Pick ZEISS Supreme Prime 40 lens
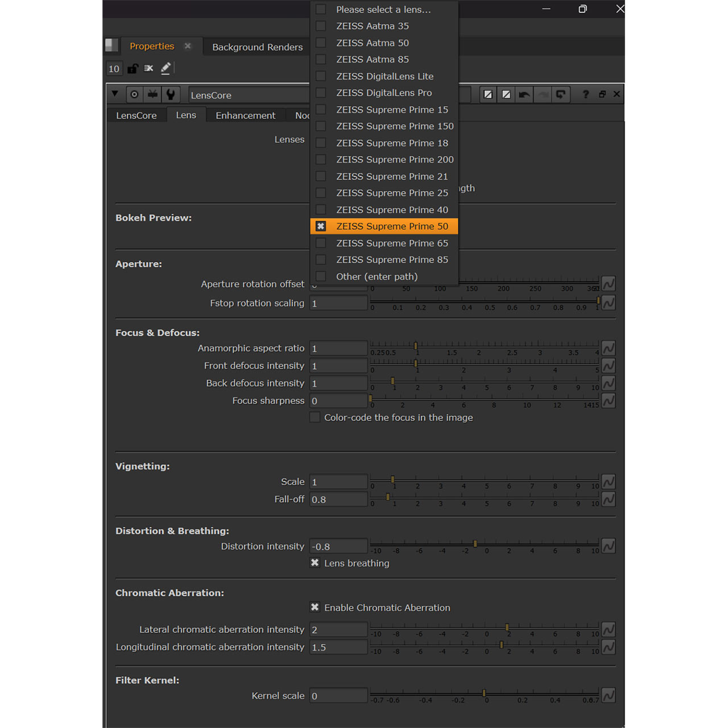The image size is (728, 728). pyautogui.click(x=384, y=210)
